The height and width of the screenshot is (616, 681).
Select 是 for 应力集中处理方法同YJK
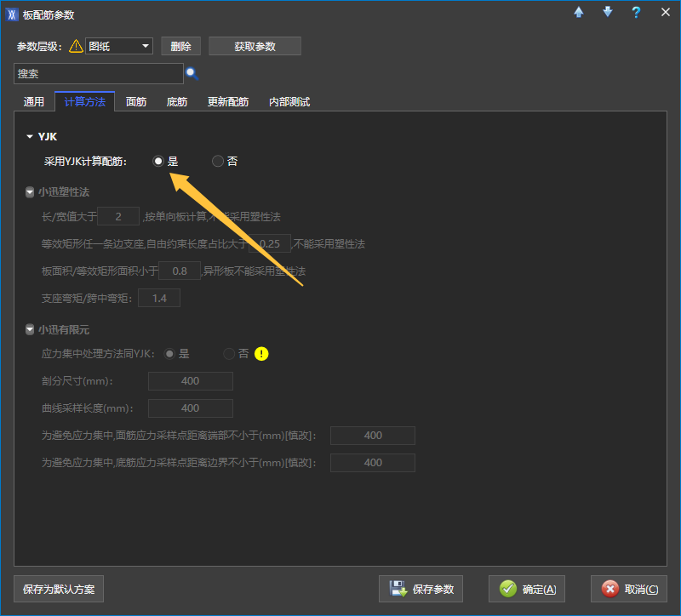[x=169, y=354]
